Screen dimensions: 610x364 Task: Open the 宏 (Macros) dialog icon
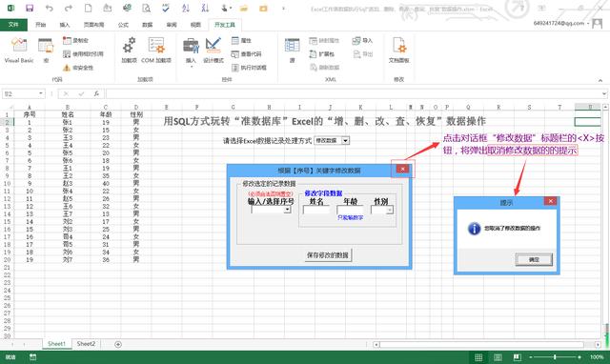[x=46, y=50]
